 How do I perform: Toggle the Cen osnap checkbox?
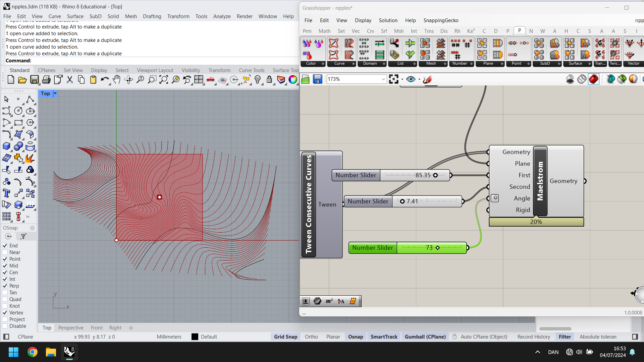(5, 273)
